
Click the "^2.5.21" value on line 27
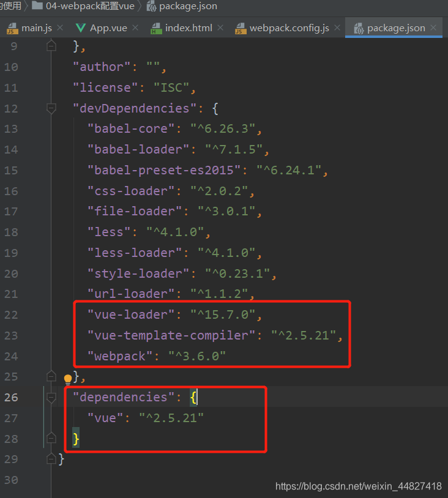pos(171,418)
